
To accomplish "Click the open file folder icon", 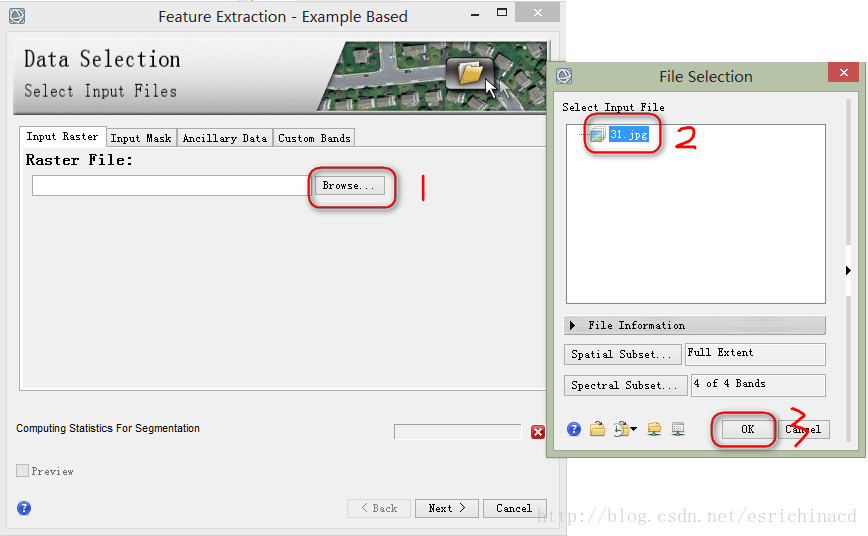I will tap(597, 429).
